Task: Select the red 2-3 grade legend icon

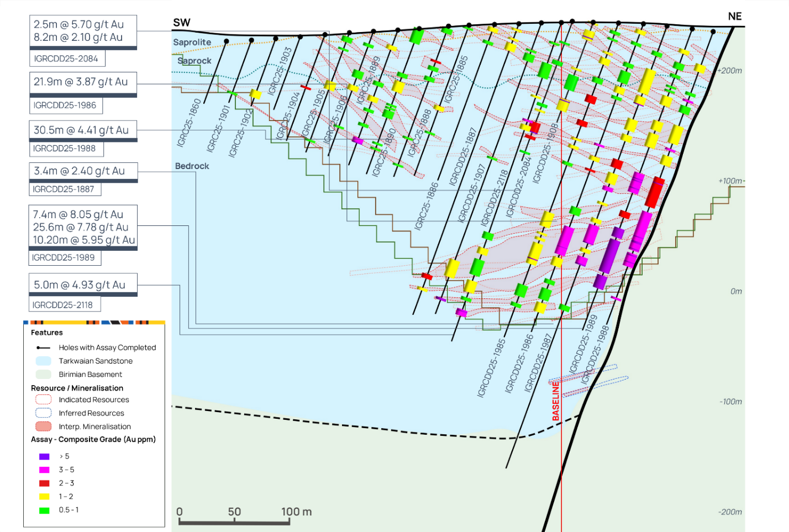Action: 44,483
